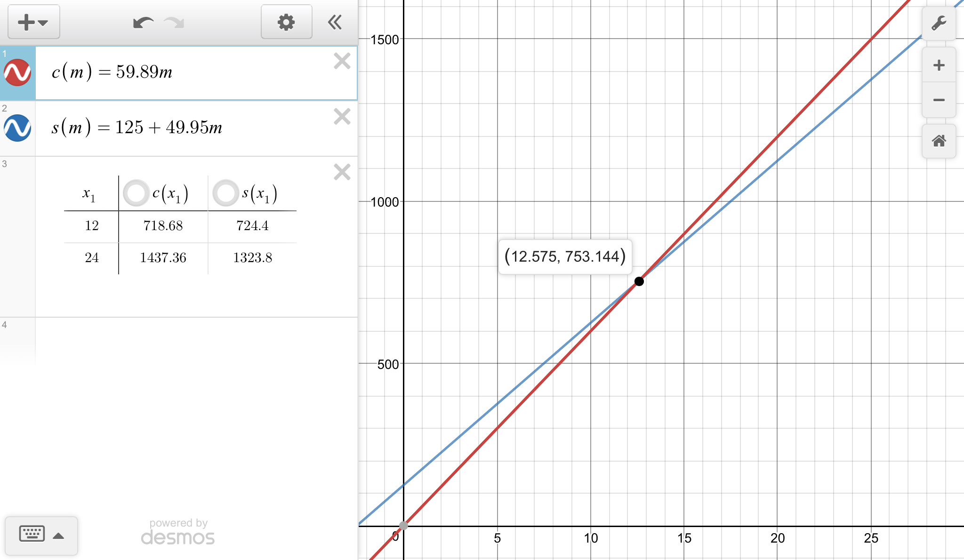The image size is (964, 560).
Task: Toggle visibility of red c(m) graph
Action: coord(17,72)
